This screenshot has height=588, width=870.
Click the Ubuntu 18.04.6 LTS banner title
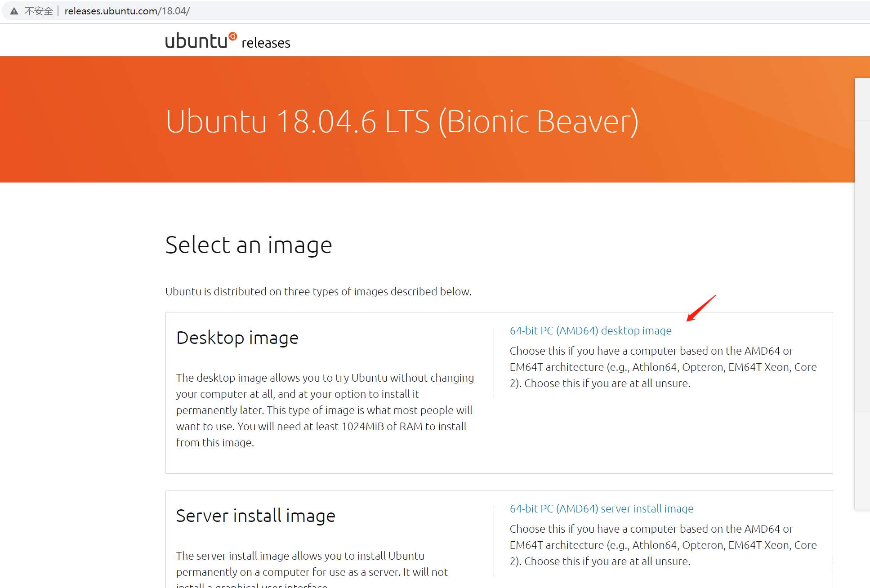(402, 121)
